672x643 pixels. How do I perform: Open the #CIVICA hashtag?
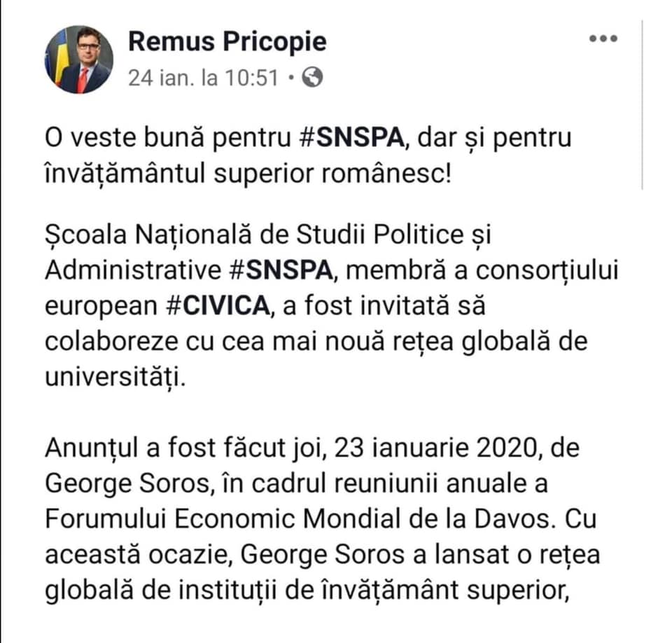click(218, 306)
